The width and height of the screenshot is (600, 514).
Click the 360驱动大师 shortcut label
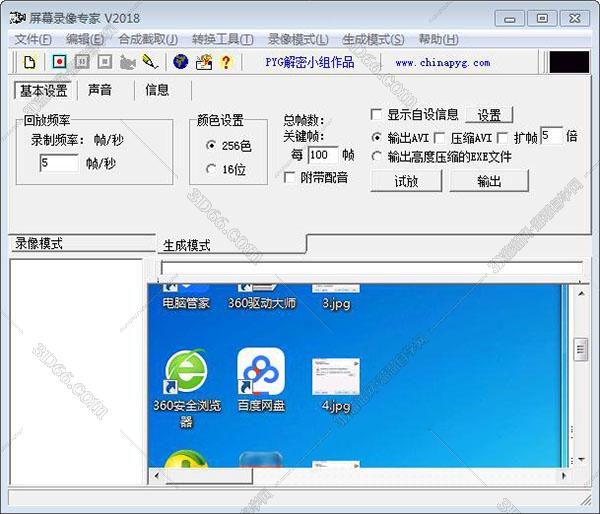click(262, 303)
